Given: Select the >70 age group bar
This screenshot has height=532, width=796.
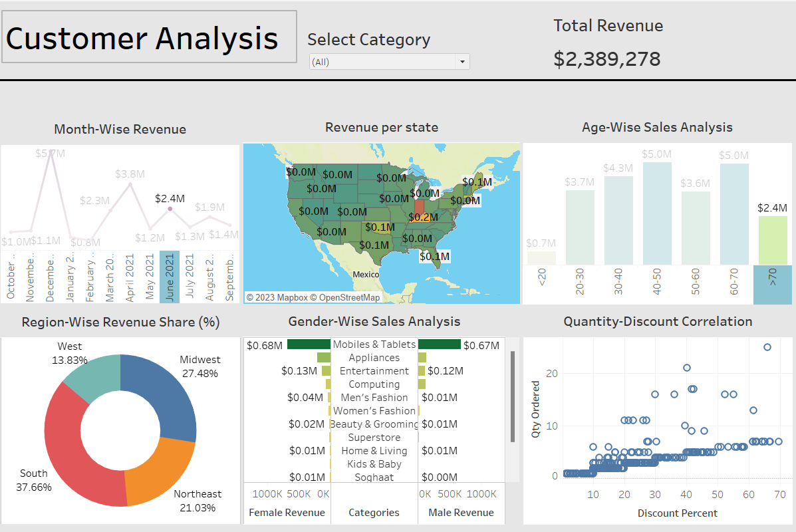Looking at the screenshot, I should [x=772, y=240].
